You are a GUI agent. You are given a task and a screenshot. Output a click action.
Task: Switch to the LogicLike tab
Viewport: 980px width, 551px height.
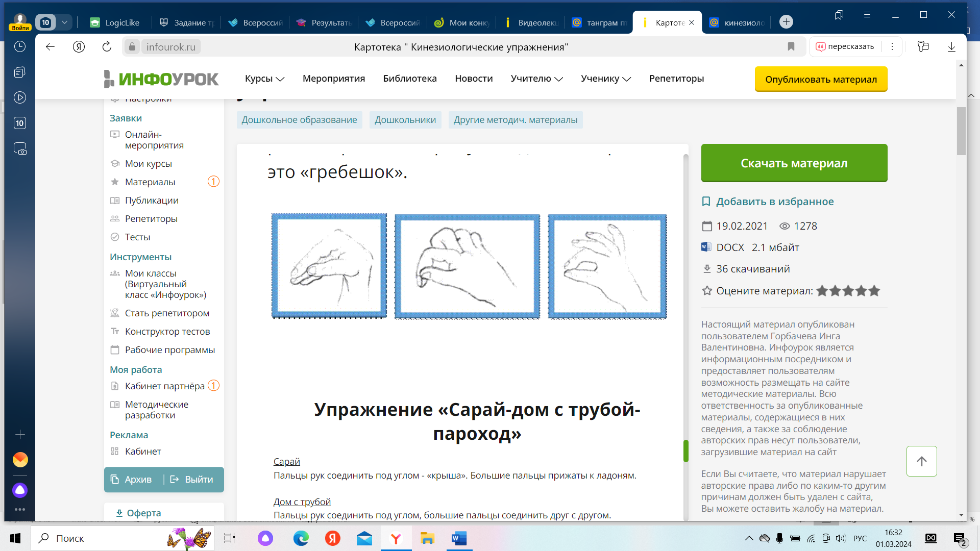click(x=116, y=22)
